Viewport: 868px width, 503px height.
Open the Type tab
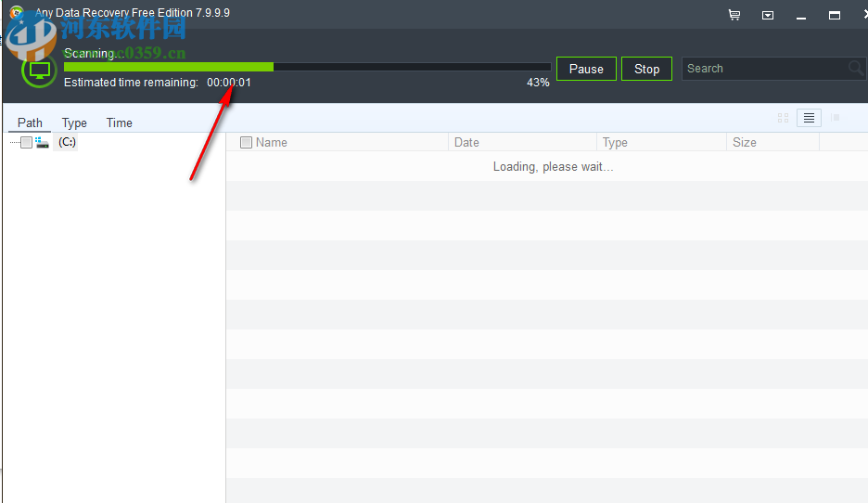74,123
